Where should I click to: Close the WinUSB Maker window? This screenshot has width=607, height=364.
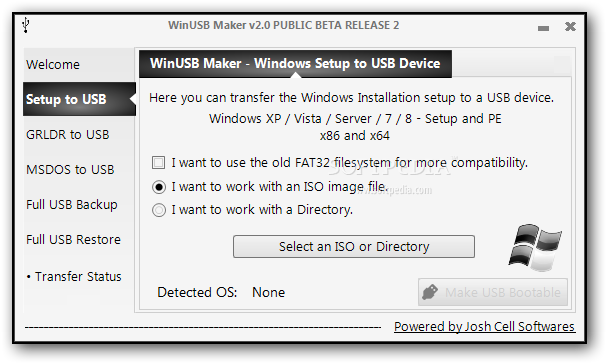click(570, 26)
